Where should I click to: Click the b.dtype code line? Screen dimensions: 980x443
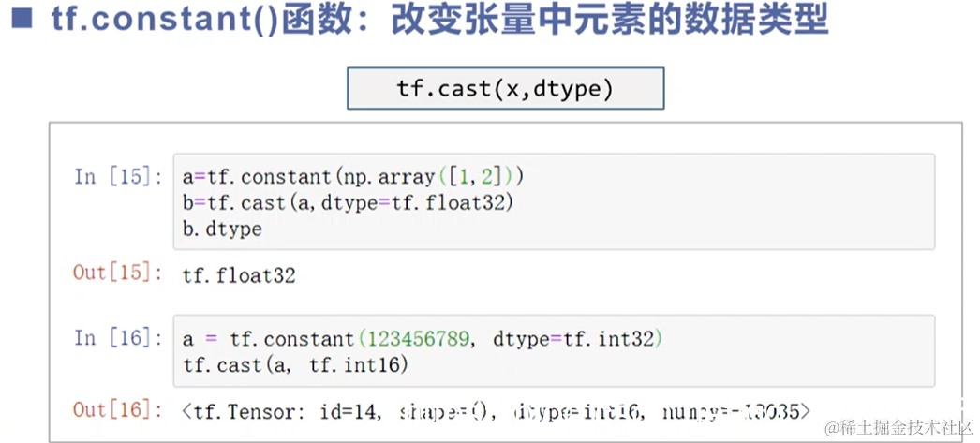pos(222,229)
